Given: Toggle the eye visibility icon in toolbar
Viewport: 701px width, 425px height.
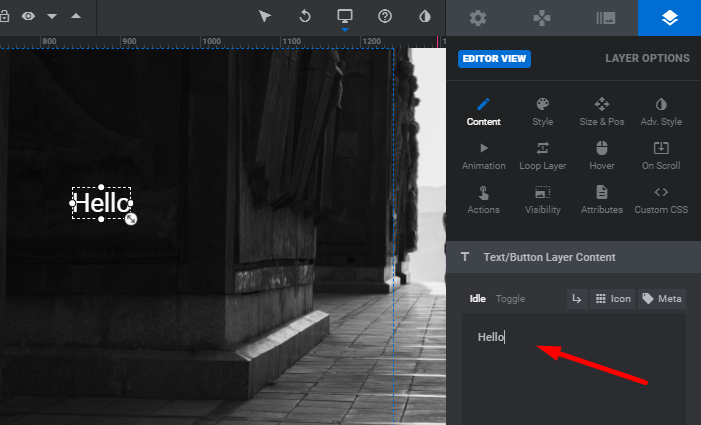Looking at the screenshot, I should point(28,17).
